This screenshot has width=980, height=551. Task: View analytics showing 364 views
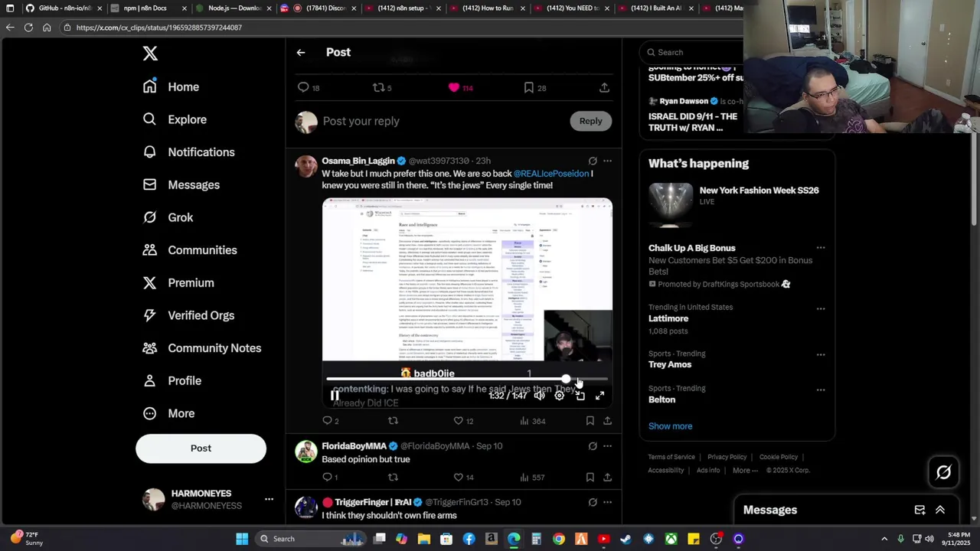pos(532,421)
